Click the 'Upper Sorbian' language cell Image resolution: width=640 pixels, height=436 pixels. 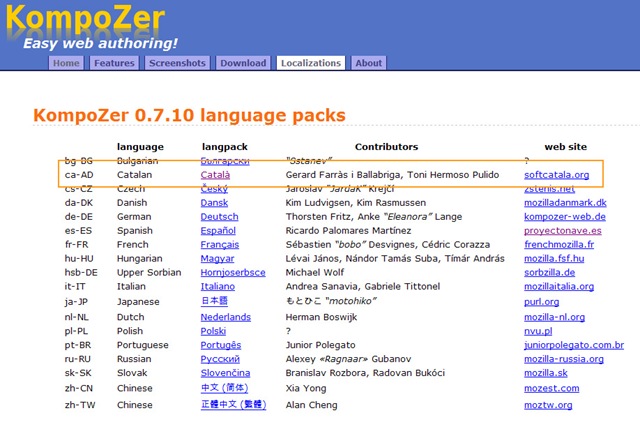(x=149, y=273)
